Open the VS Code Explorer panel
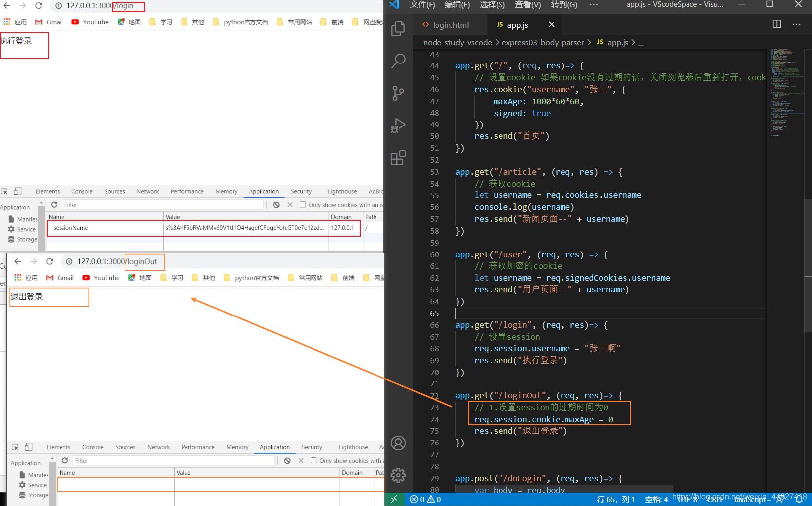 (x=398, y=29)
